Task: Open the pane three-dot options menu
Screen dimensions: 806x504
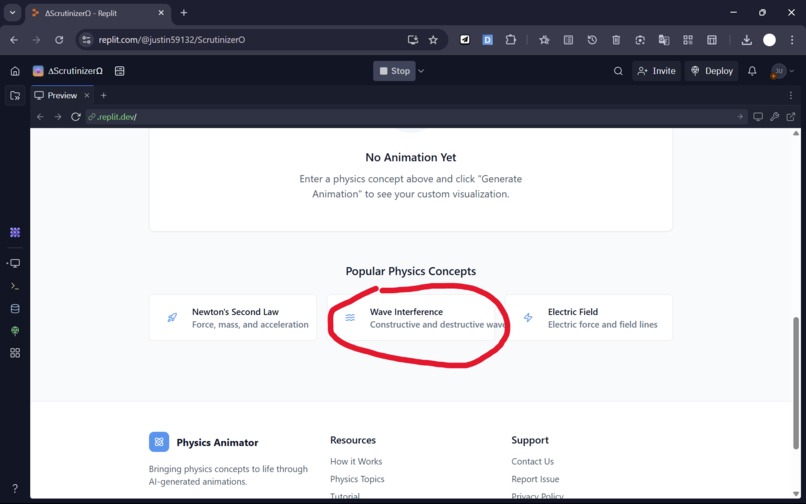Action: coord(791,95)
